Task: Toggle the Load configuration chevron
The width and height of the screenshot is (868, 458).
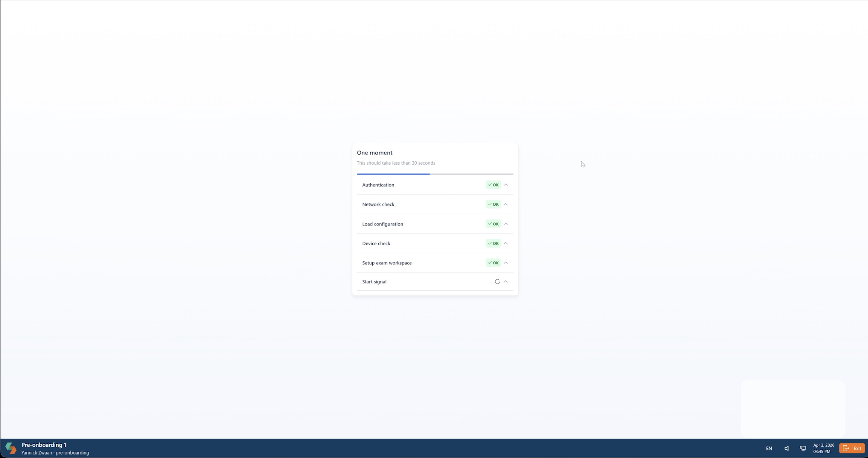Action: 506,224
